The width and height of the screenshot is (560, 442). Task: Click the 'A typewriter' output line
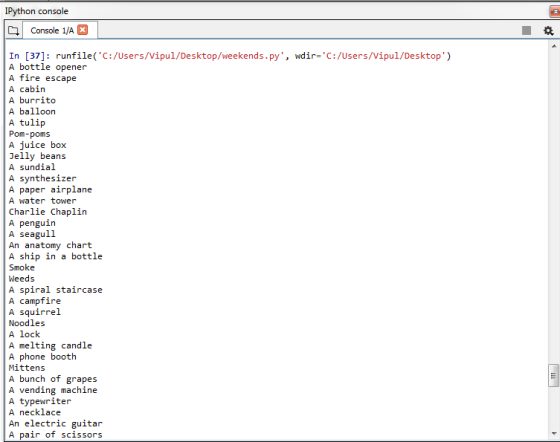(x=40, y=401)
